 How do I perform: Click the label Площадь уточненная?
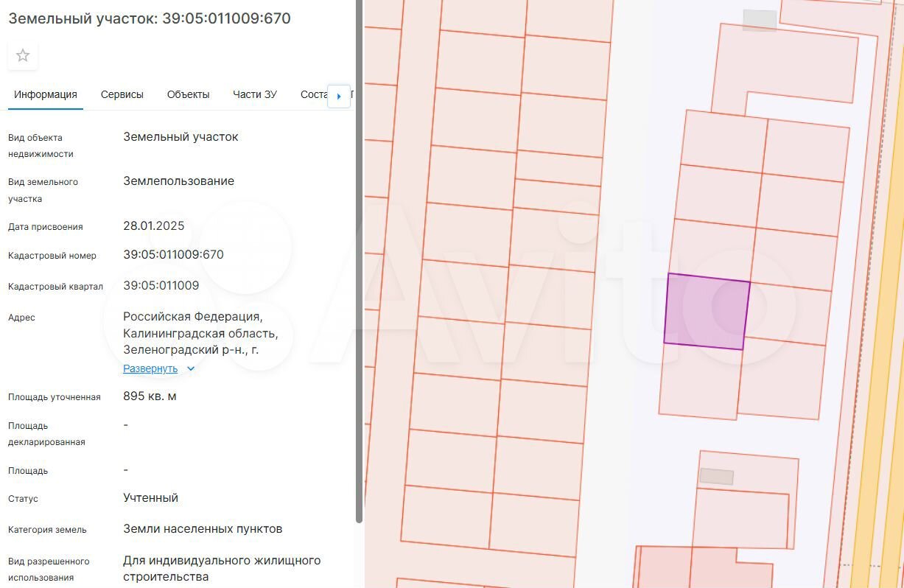coord(55,397)
